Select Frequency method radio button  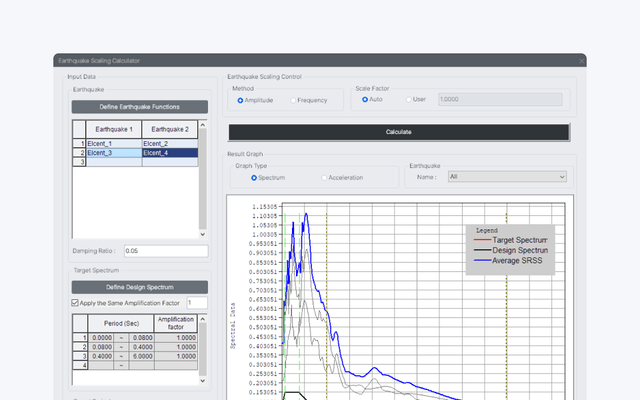point(293,100)
